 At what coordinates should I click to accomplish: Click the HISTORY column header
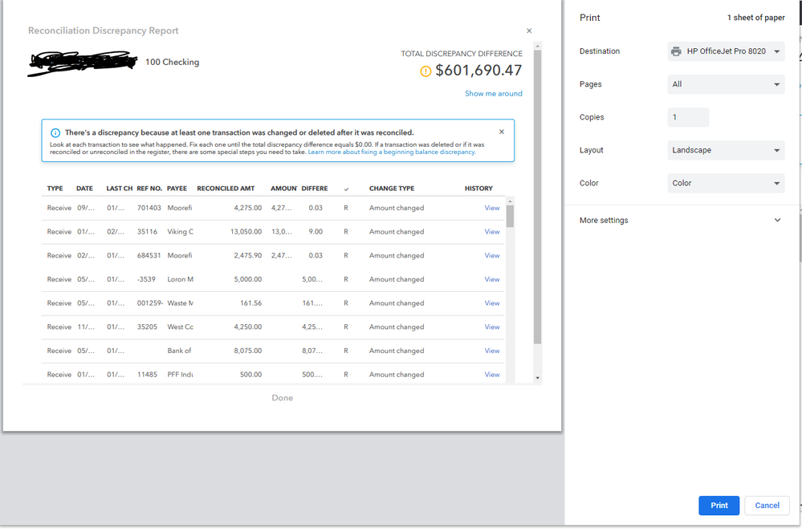[x=478, y=189]
